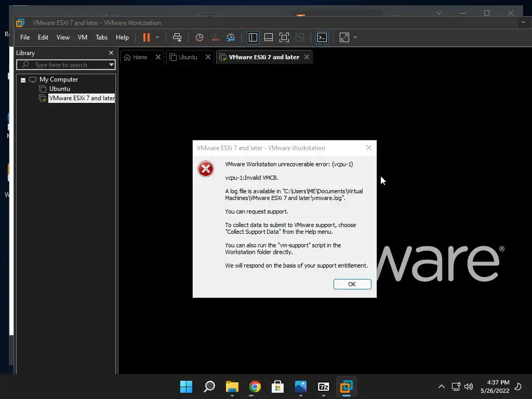Click the notification moon icon in tray
Image resolution: width=532 pixels, height=399 pixels.
[518, 387]
